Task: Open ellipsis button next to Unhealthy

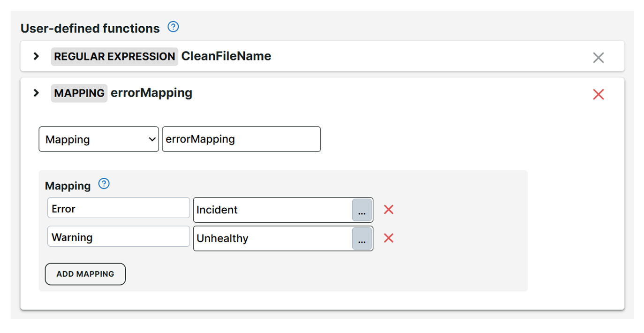Action: point(362,239)
